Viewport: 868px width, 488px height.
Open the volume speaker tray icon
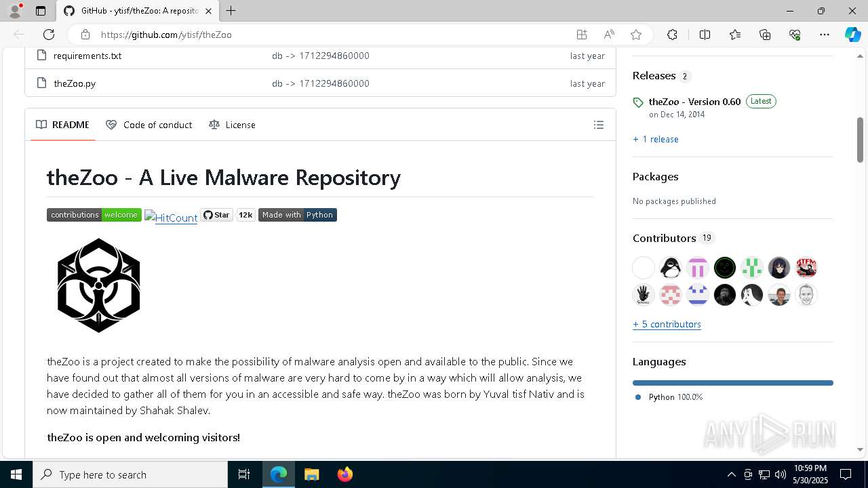point(781,474)
